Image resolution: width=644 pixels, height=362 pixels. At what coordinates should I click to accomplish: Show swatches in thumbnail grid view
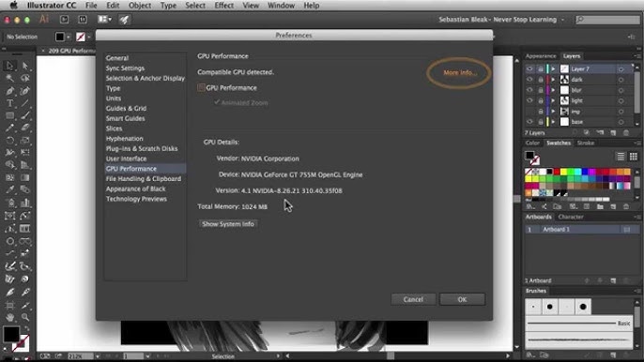(x=634, y=157)
